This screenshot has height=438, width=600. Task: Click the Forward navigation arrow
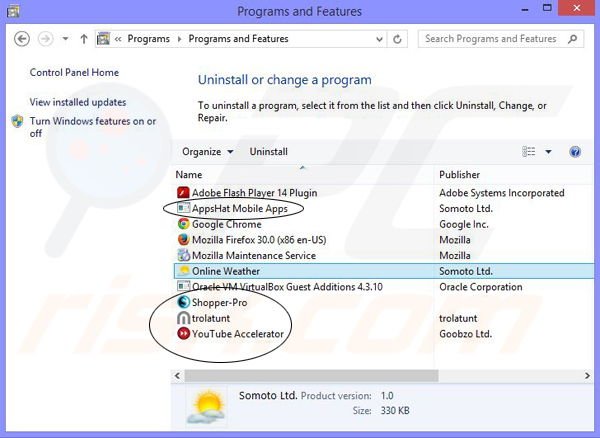46,39
